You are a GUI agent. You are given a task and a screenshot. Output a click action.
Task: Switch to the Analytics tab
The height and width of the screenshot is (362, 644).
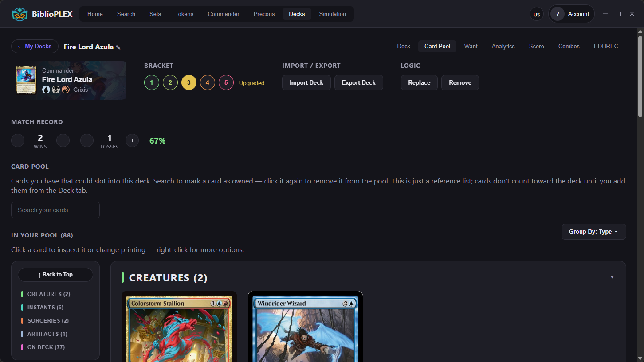(503, 47)
